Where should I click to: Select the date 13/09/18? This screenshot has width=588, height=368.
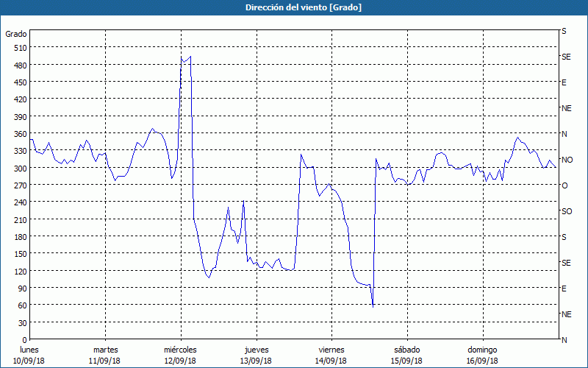point(256,361)
